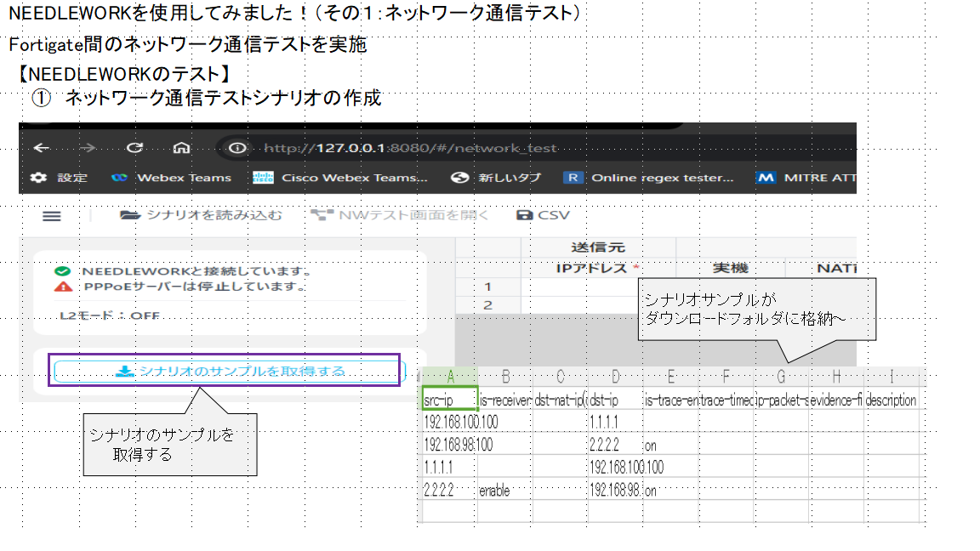Image resolution: width=980 pixels, height=551 pixels.
Task: Open the Webex Teams bookmark
Action: (x=171, y=178)
